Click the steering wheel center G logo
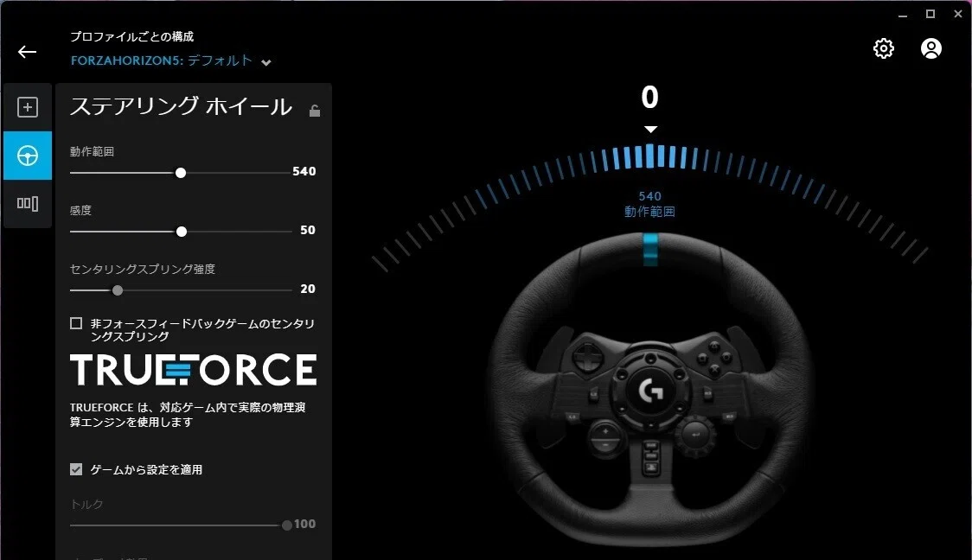Screen dimensions: 972x560 click(x=651, y=391)
